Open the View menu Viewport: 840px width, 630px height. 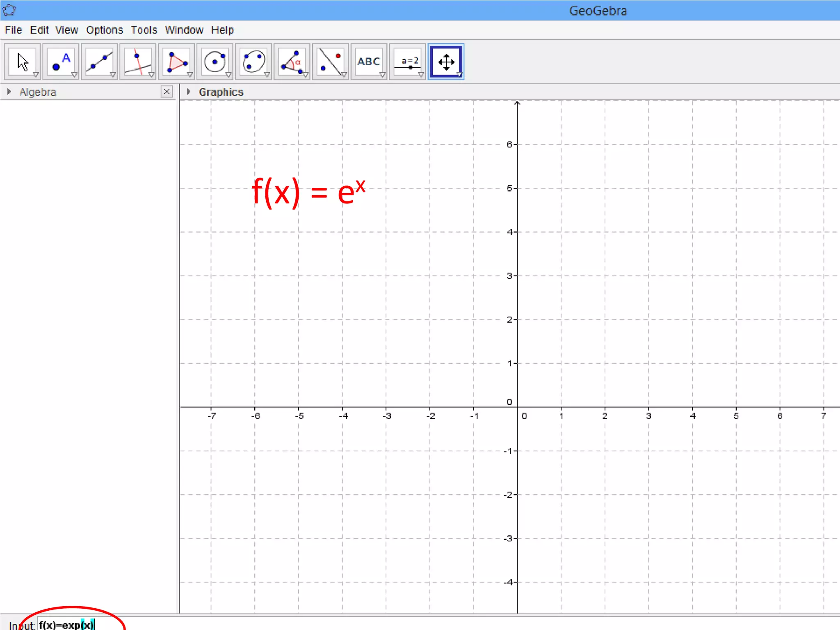66,30
